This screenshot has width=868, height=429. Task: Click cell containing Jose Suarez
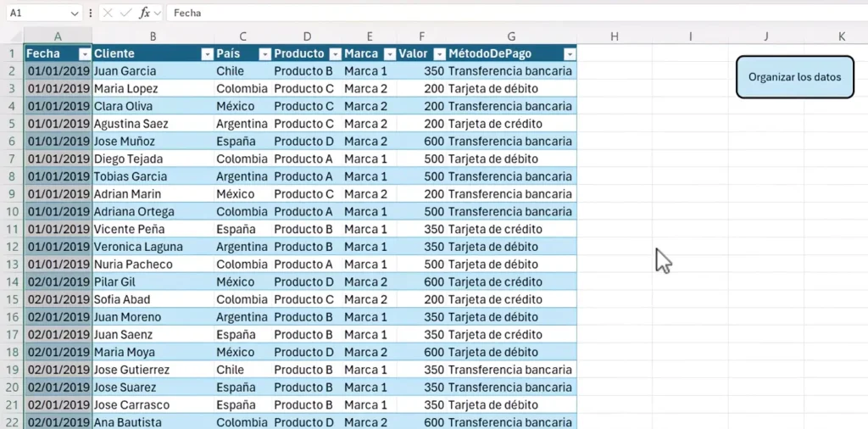(x=153, y=387)
